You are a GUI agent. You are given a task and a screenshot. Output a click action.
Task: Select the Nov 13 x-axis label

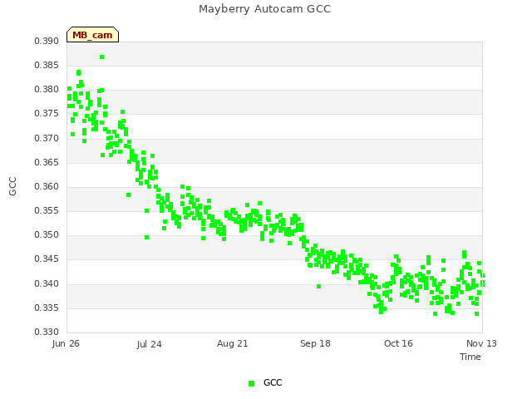click(x=481, y=343)
